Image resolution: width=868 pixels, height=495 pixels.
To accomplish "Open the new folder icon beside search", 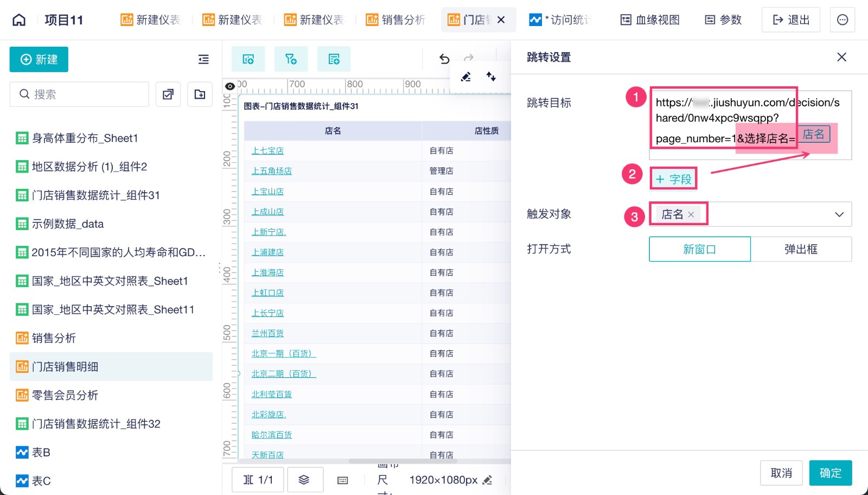I will pos(200,94).
